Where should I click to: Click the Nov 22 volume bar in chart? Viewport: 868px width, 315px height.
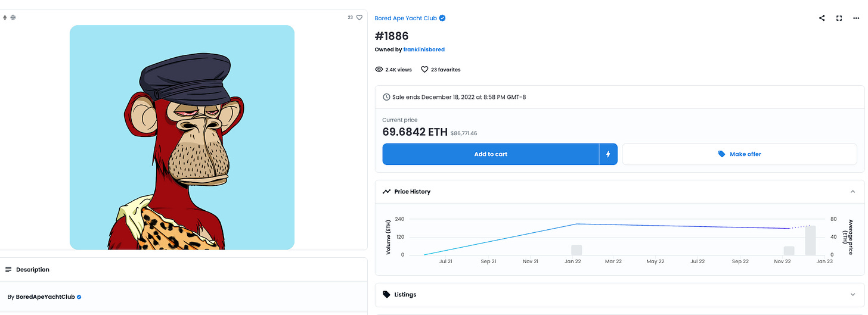pos(789,251)
